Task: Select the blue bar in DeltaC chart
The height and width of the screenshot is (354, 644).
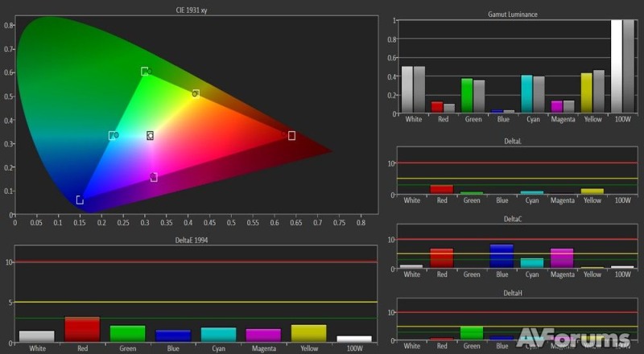Action: tap(502, 256)
